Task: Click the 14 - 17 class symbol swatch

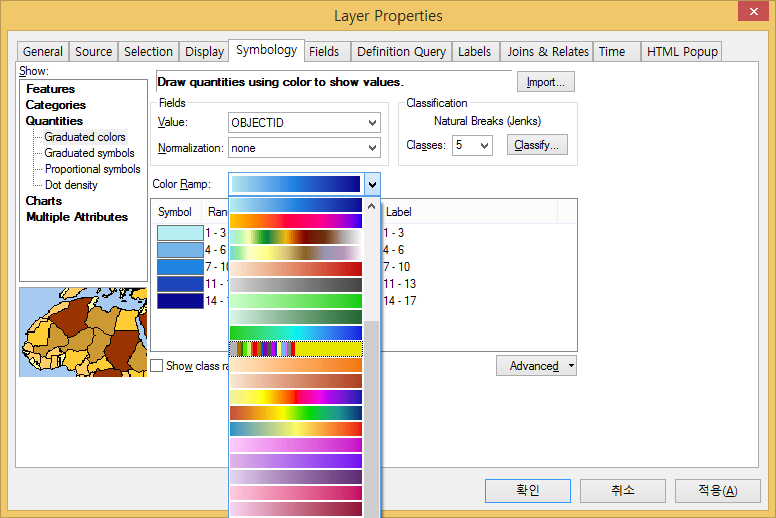Action: 180,301
